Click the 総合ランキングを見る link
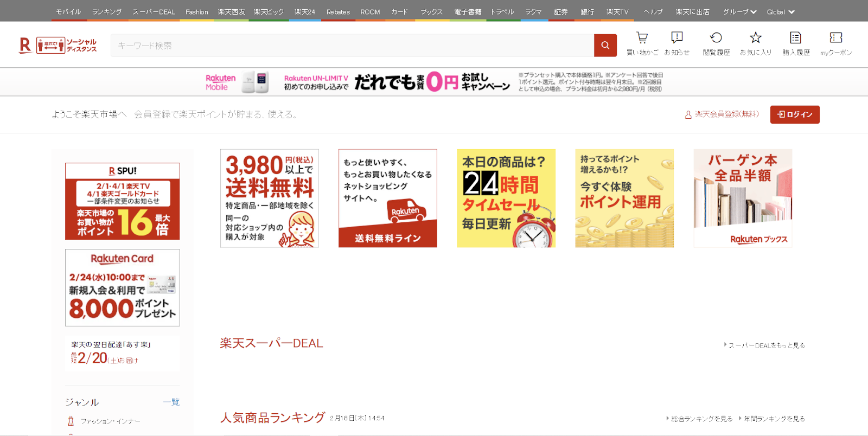This screenshot has width=868, height=436. (701, 419)
